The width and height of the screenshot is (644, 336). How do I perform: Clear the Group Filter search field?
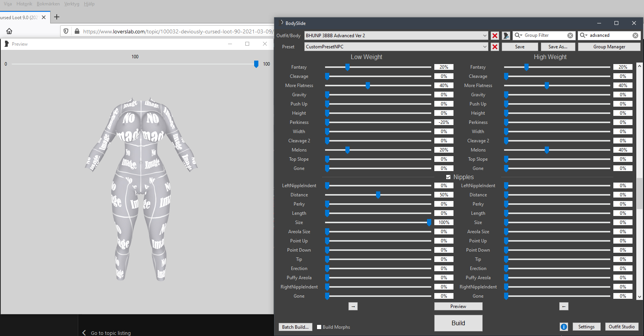click(570, 35)
